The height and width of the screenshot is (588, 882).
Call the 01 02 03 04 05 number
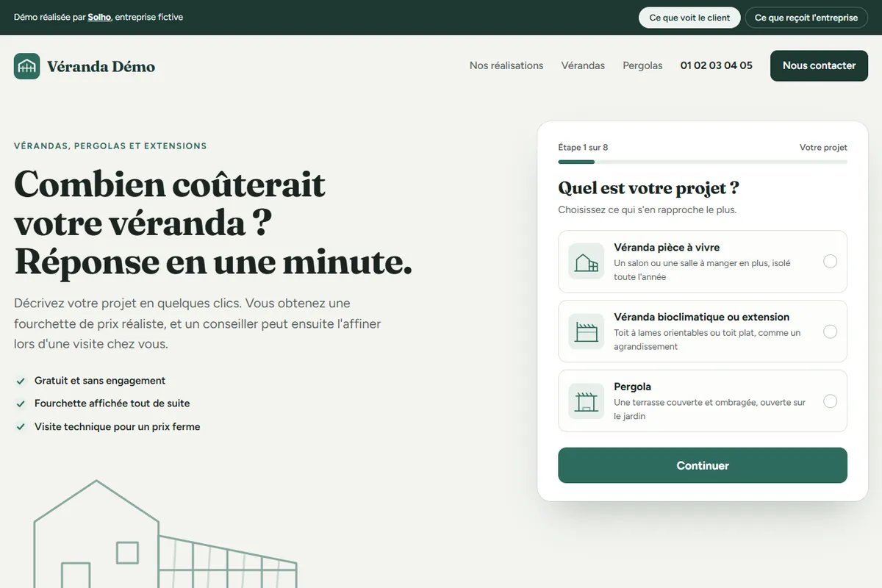pyautogui.click(x=717, y=65)
